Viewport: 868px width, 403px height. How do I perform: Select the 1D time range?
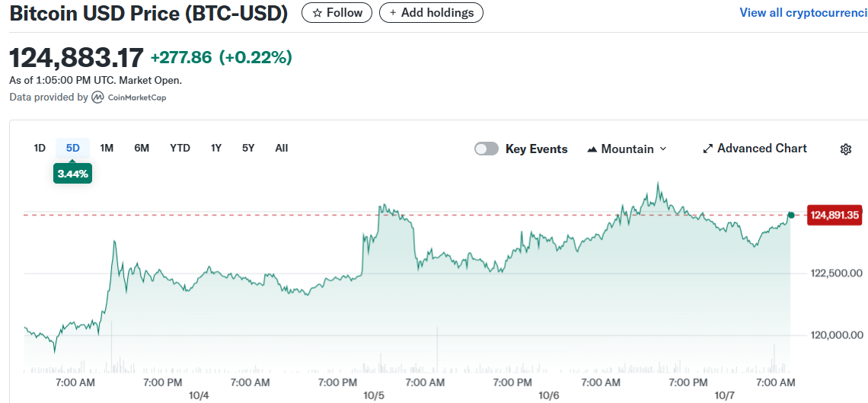click(x=40, y=148)
